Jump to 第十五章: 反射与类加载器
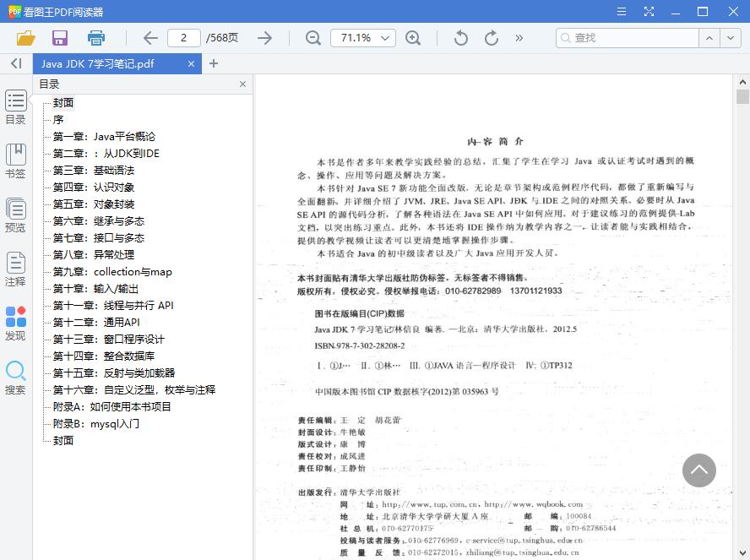Viewport: 750px width, 560px height. (x=114, y=372)
